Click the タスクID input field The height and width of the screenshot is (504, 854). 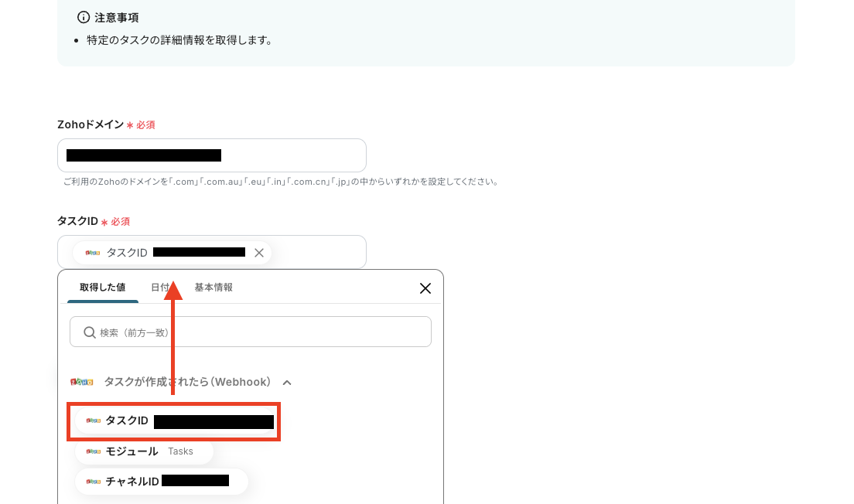[212, 252]
